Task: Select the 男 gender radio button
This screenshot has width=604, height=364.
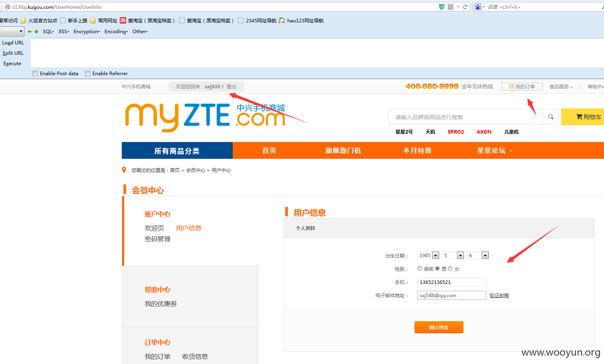Action: point(437,269)
